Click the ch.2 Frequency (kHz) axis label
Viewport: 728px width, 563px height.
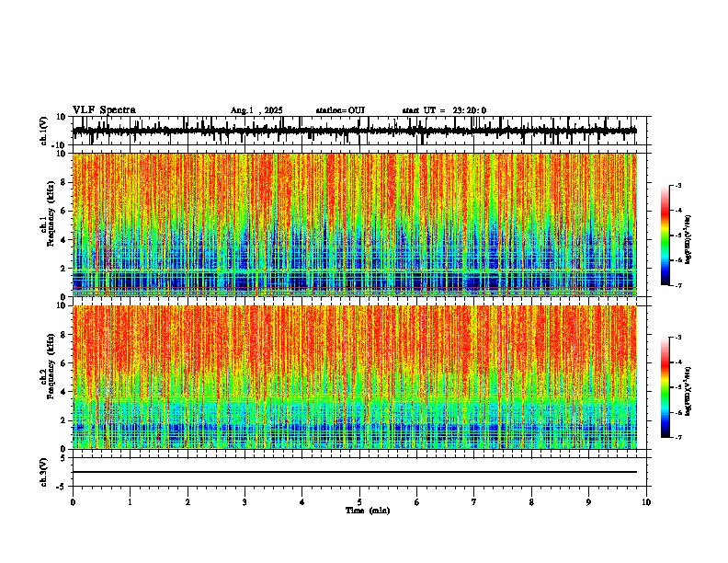(51, 366)
